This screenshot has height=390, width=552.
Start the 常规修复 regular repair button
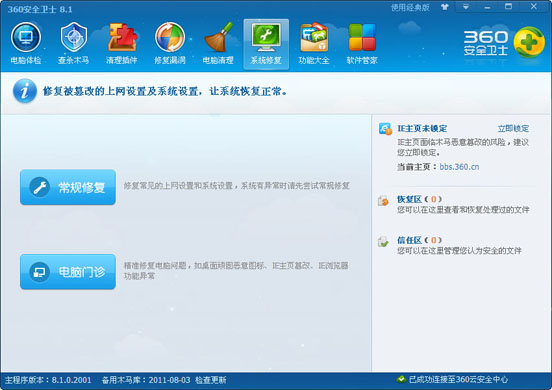pos(68,187)
